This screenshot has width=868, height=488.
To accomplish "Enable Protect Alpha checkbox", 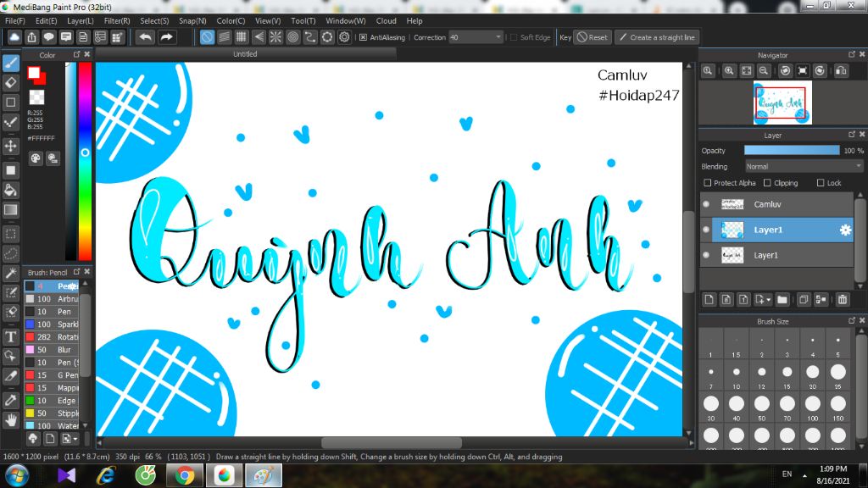I will pyautogui.click(x=707, y=183).
